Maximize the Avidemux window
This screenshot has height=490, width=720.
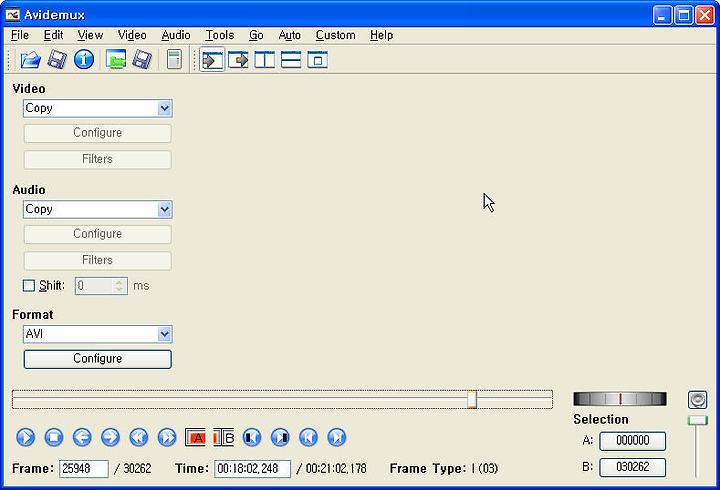tap(683, 15)
